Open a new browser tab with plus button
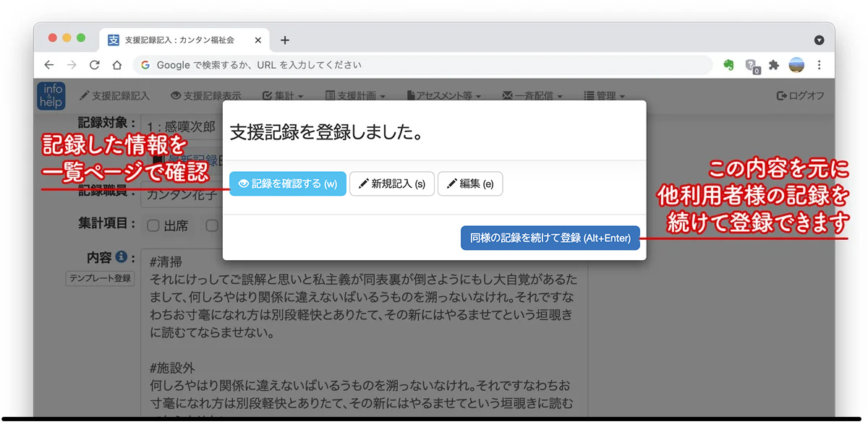Image resolution: width=868 pixels, height=427 pixels. (x=285, y=40)
